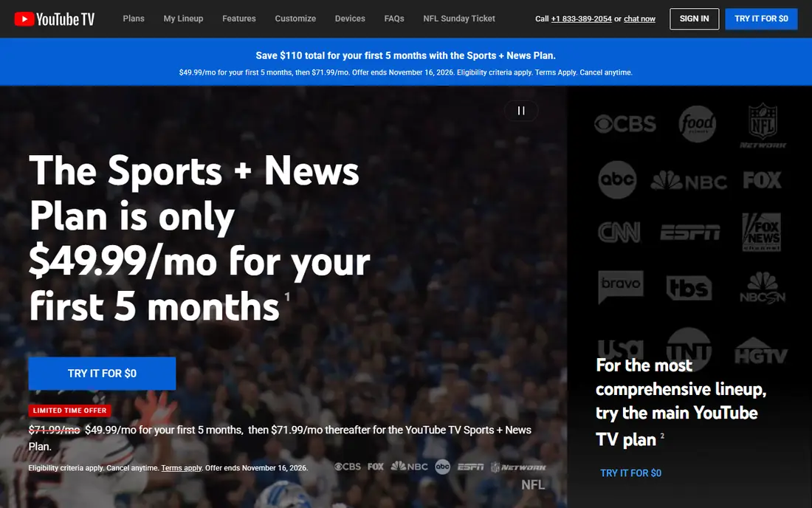
Task: Click the HGTV logo
Action: [x=761, y=351]
